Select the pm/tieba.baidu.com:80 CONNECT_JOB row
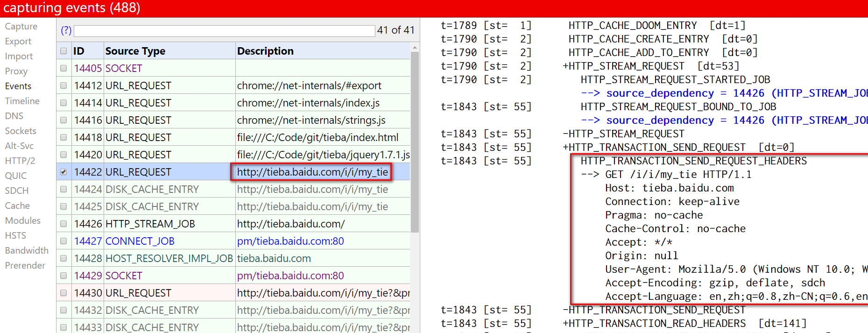The image size is (868, 333). [233, 241]
